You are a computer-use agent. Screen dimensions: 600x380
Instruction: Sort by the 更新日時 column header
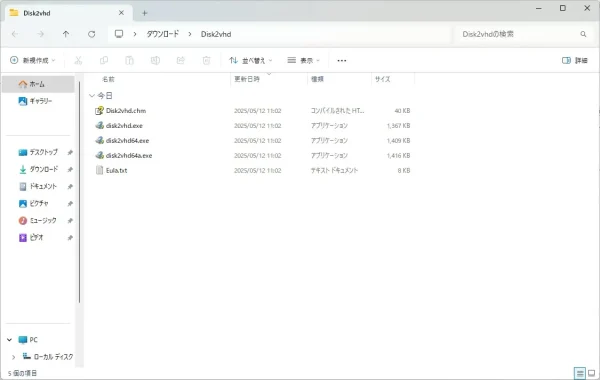(x=247, y=79)
